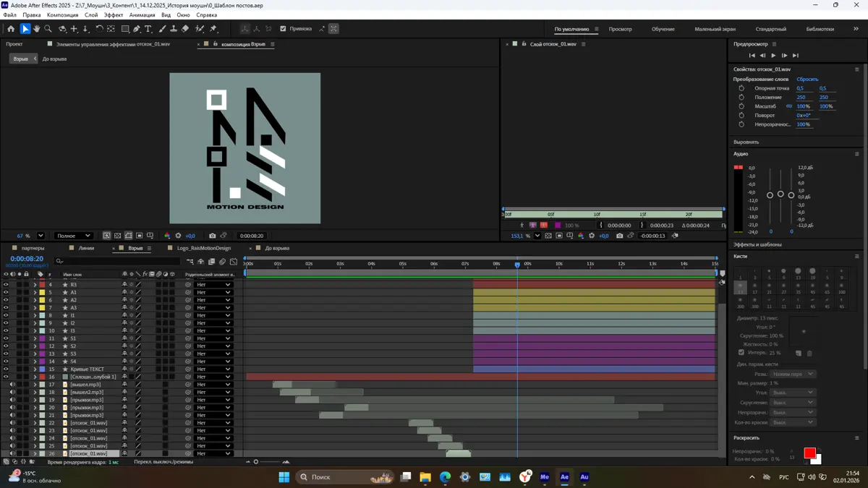Jump to first frame in Preview panel
868x488 pixels.
[x=752, y=56]
